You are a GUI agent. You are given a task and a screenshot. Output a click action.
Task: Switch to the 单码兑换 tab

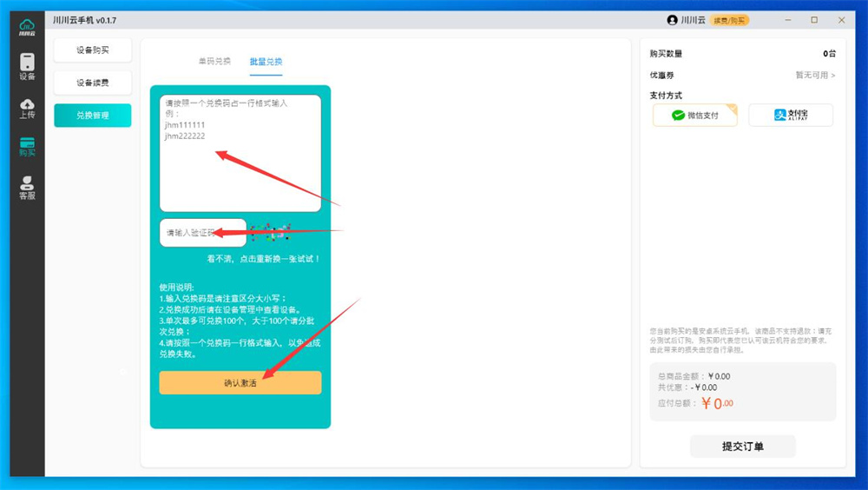tap(214, 62)
